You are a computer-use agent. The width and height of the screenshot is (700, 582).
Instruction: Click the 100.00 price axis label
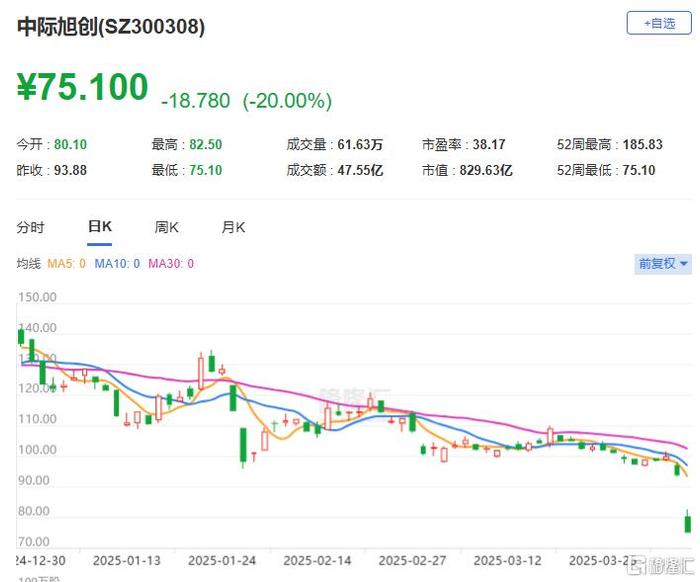pyautogui.click(x=38, y=450)
